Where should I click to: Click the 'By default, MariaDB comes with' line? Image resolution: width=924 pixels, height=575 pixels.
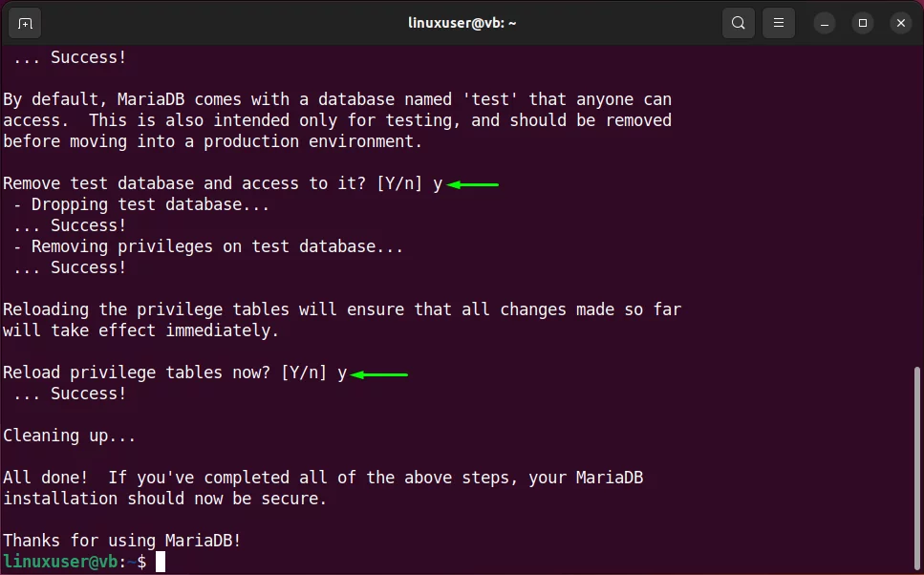click(337, 99)
